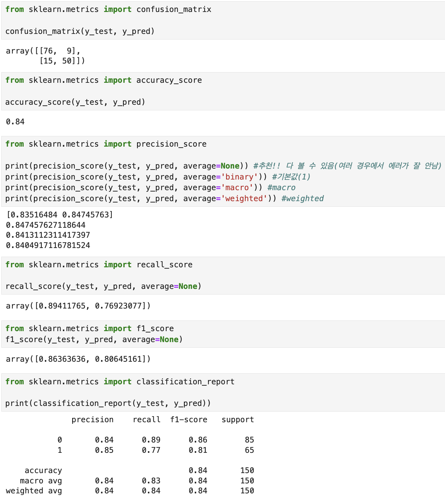This screenshot has height=504, width=445.
Task: Click output line [0.83516484 0.84745763]
Action: [x=60, y=215]
